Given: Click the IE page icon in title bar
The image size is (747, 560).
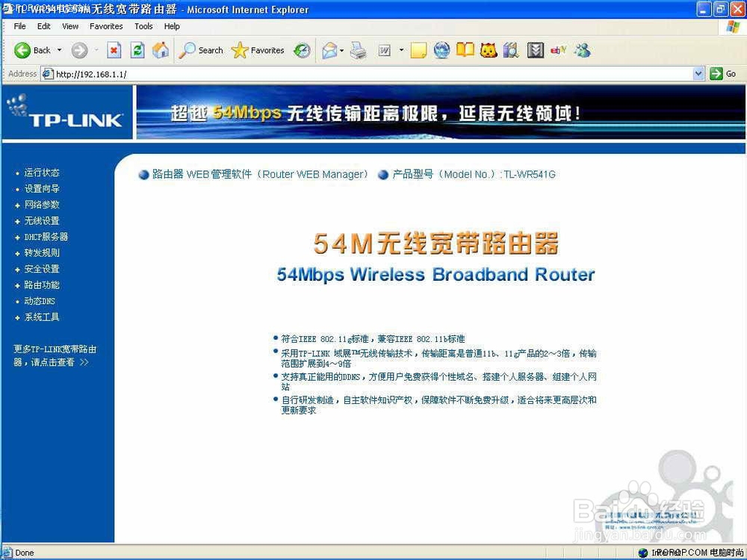Looking at the screenshot, I should pyautogui.click(x=7, y=9).
